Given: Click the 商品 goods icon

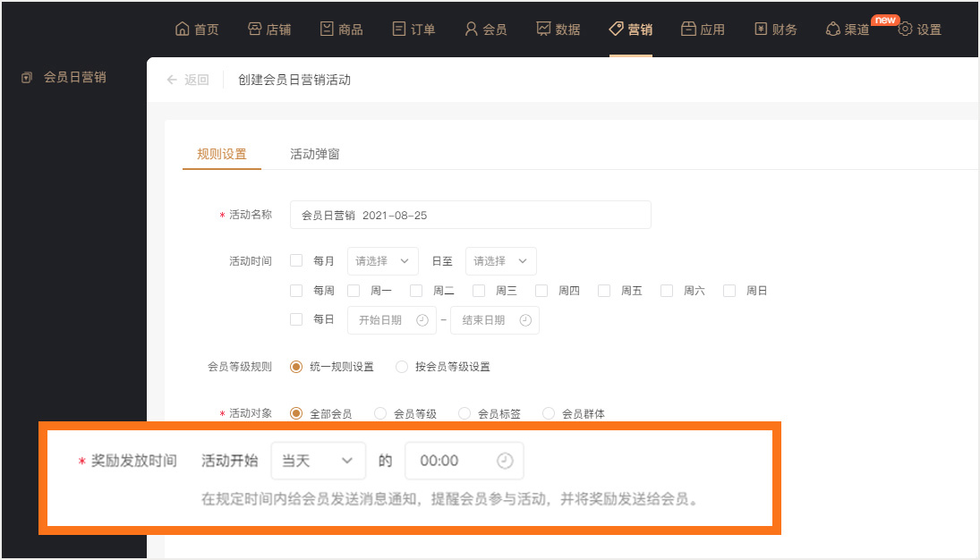Looking at the screenshot, I should 327,29.
